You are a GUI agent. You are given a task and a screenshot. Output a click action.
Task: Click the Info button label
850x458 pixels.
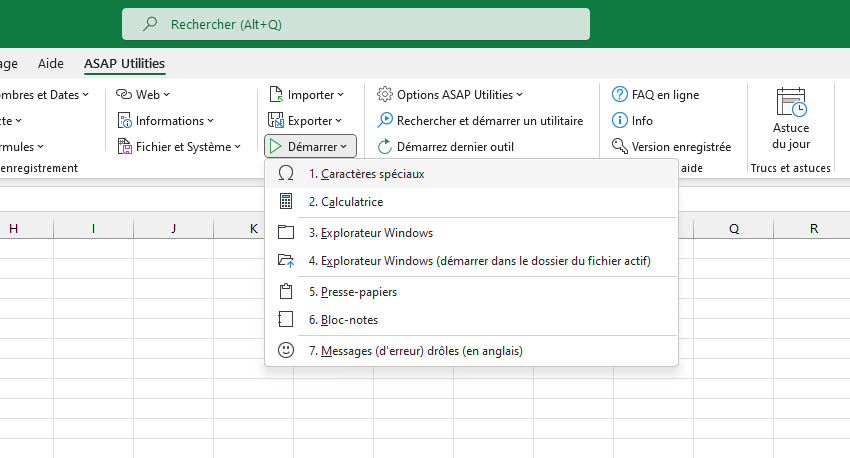point(642,120)
